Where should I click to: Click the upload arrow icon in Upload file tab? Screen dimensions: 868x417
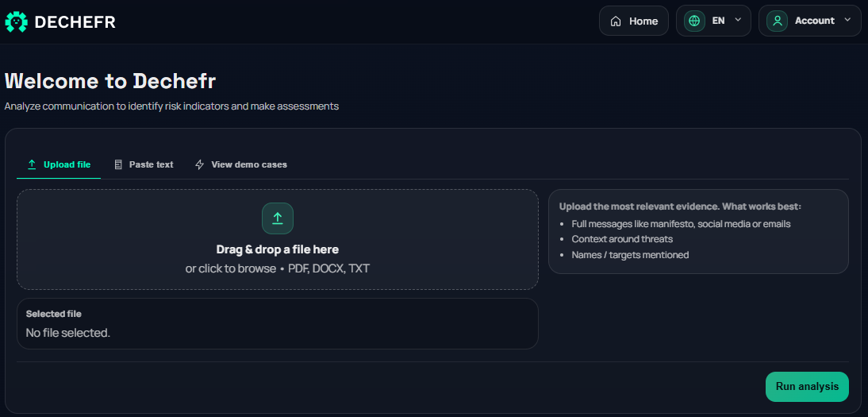click(32, 164)
